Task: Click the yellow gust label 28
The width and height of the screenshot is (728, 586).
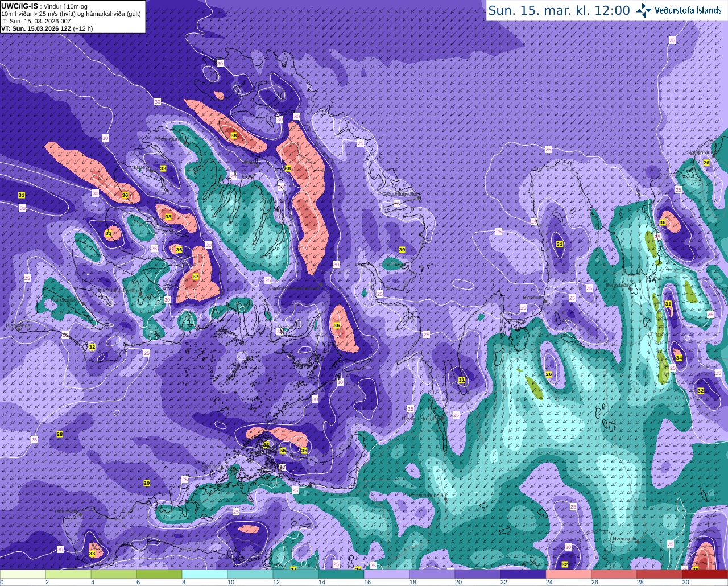Action: [60, 434]
